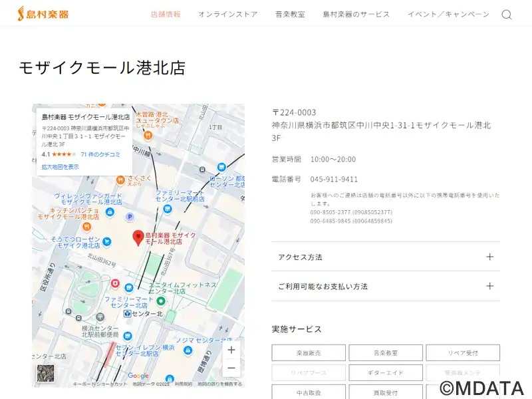Viewport: 532px width, 399px height.
Task: Click the 島村楽器 logo
Action: tap(43, 13)
